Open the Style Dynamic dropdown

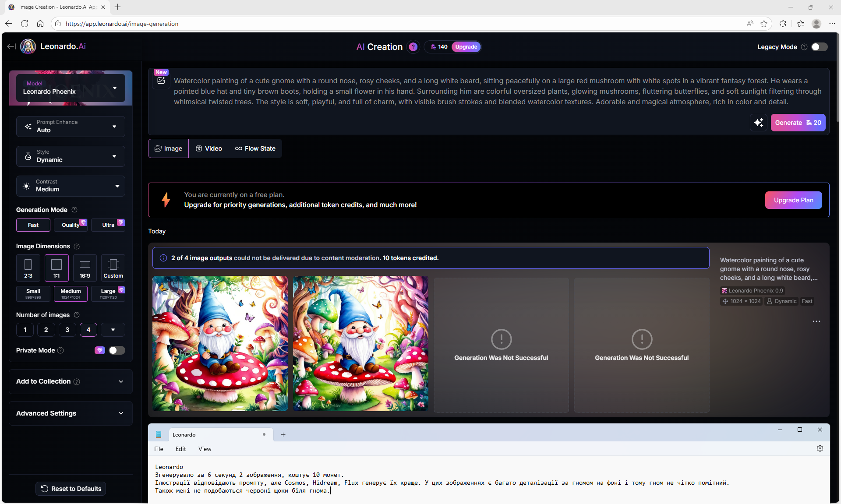coord(71,156)
